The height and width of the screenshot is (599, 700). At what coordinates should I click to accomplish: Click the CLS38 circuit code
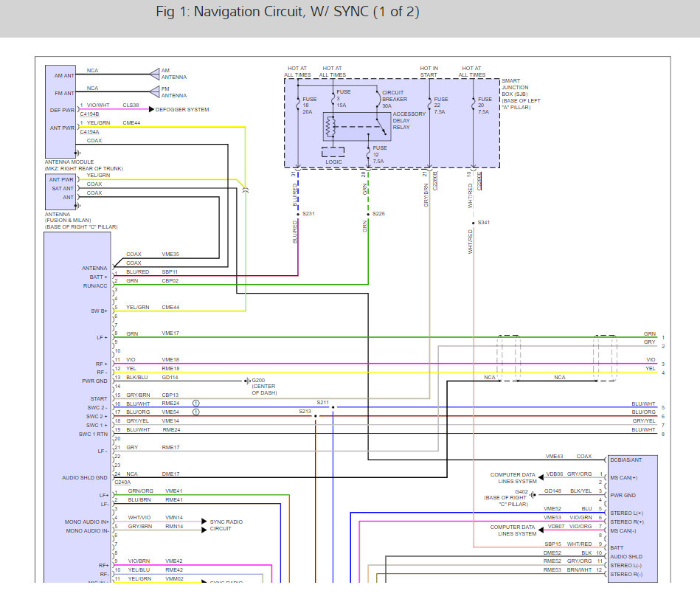[x=131, y=105]
